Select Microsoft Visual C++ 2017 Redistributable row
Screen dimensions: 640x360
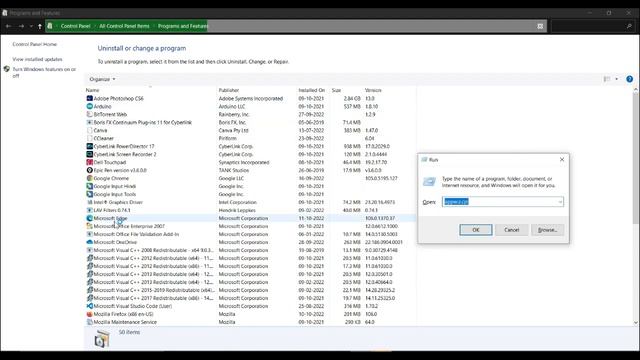tap(251, 298)
